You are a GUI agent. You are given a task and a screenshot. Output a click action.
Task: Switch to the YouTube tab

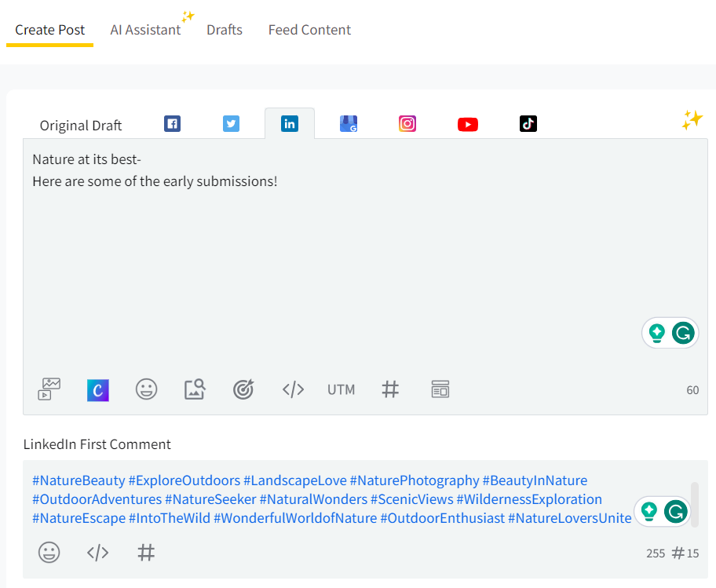468,124
